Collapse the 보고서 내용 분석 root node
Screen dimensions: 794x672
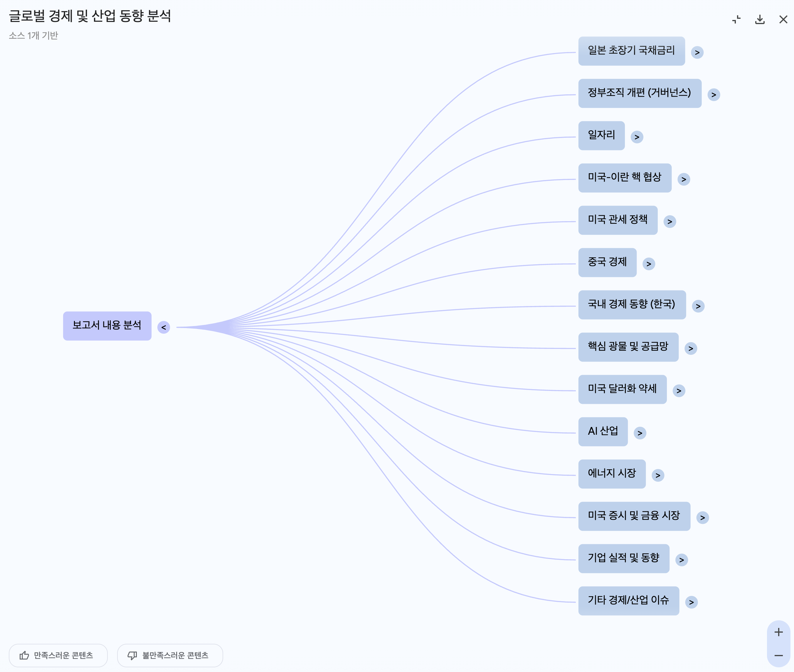tap(163, 327)
